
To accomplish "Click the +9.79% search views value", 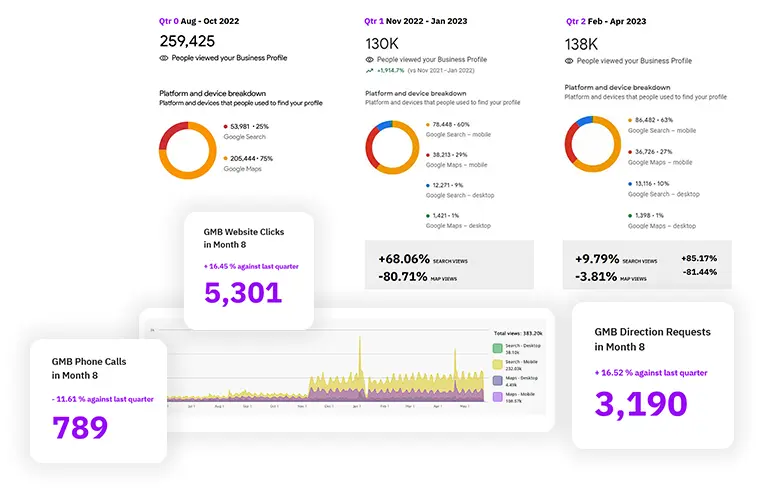I will click(597, 259).
